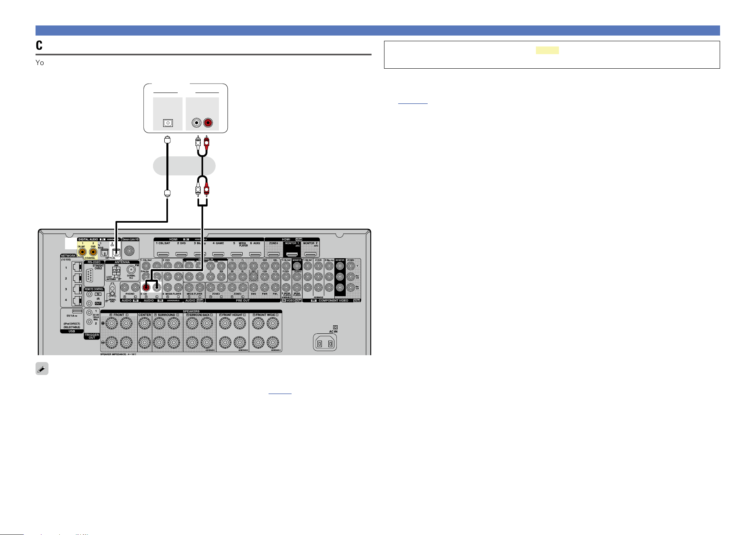Viewport: 756px width, 535px height.
Task: Click the white 5 CD left jack
Action: [x=157, y=288]
